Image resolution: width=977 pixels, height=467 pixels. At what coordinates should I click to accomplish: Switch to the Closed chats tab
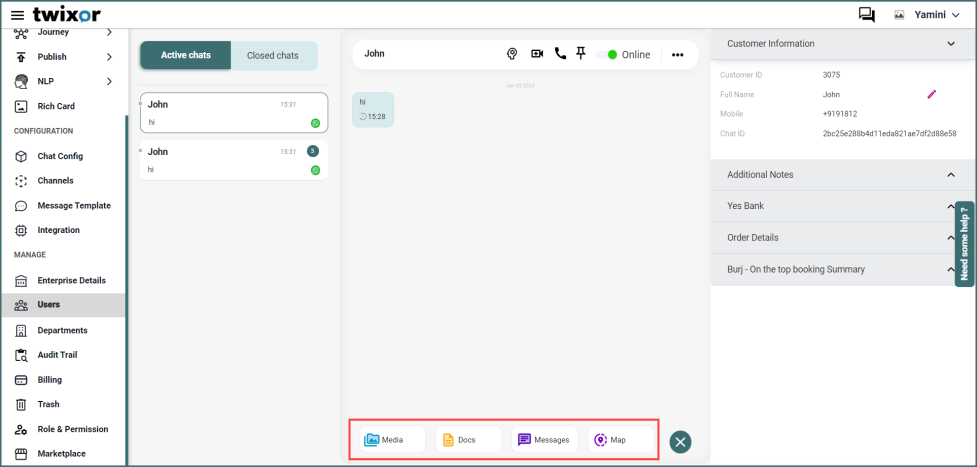[272, 55]
